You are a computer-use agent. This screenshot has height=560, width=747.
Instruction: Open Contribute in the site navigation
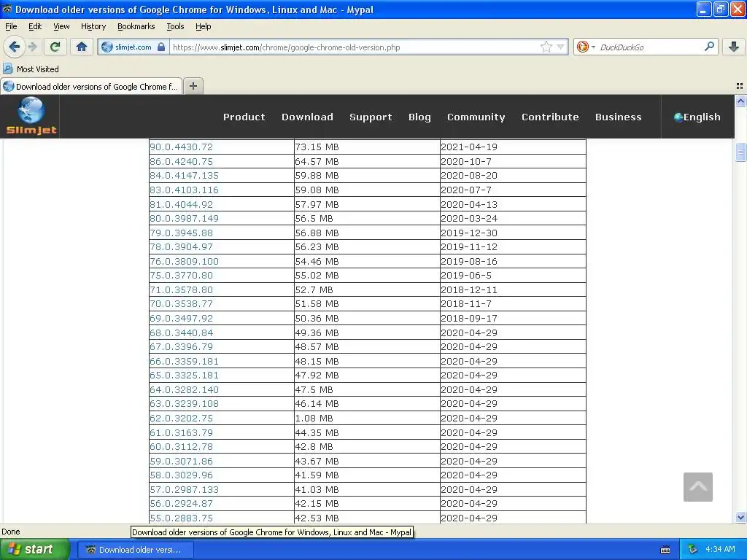coord(550,117)
